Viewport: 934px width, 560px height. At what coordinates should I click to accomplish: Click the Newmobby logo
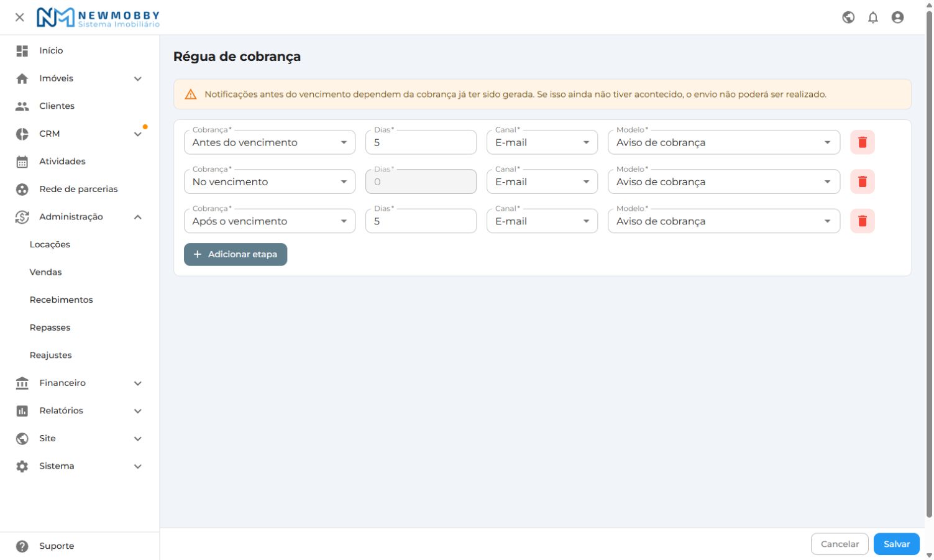(98, 17)
